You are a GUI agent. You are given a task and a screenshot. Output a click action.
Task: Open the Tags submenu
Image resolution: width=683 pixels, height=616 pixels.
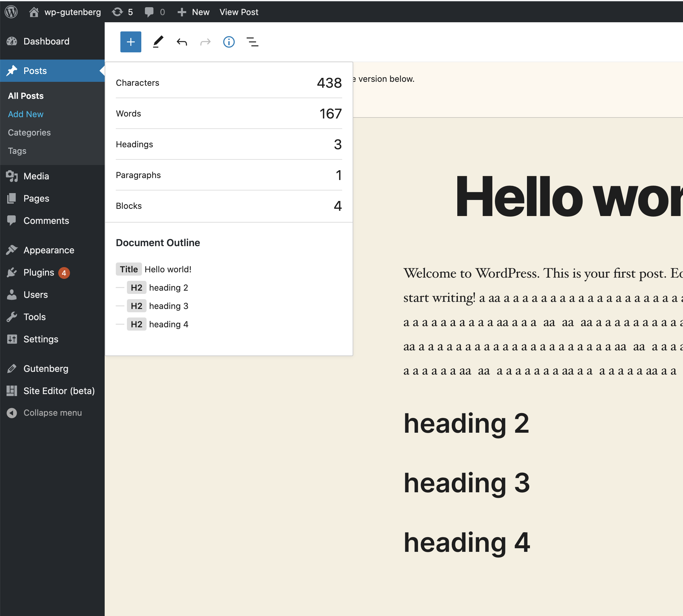click(x=17, y=151)
